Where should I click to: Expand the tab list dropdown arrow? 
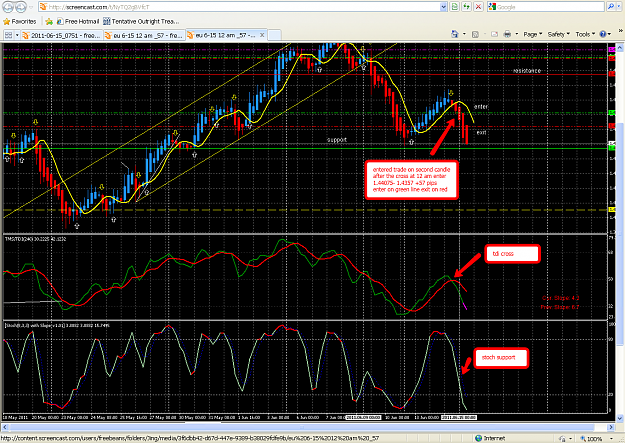point(17,35)
